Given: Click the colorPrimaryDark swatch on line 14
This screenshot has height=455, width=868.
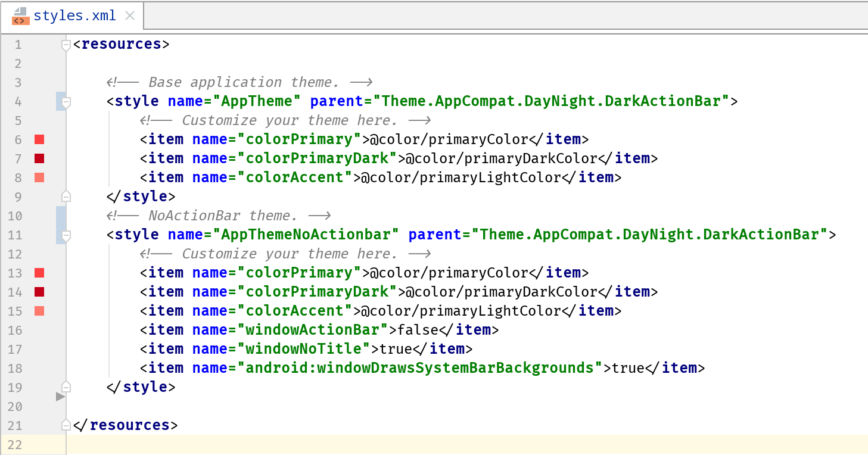Looking at the screenshot, I should pos(38,292).
